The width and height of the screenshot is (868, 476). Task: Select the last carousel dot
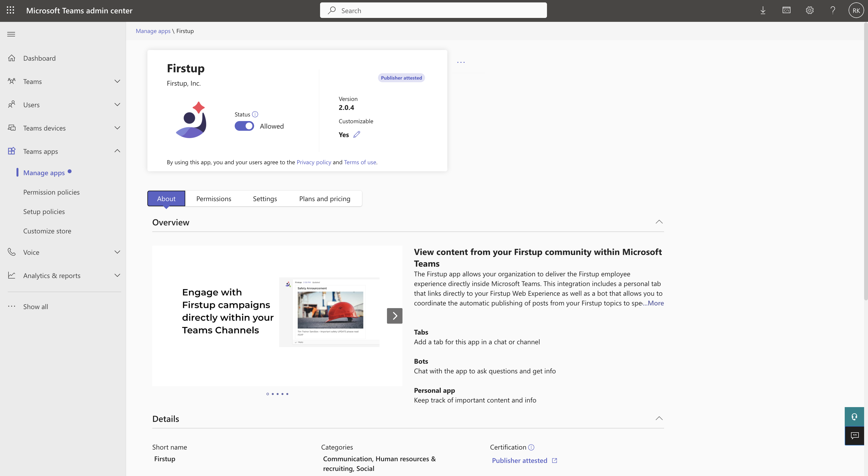click(x=287, y=394)
